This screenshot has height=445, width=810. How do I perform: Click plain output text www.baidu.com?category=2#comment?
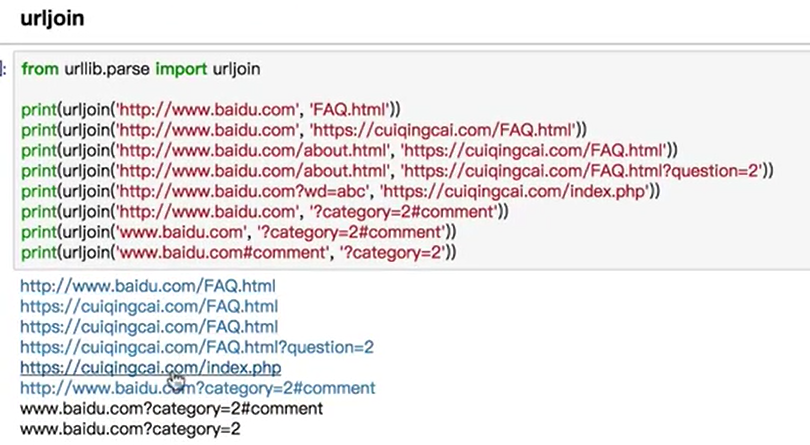tap(171, 409)
